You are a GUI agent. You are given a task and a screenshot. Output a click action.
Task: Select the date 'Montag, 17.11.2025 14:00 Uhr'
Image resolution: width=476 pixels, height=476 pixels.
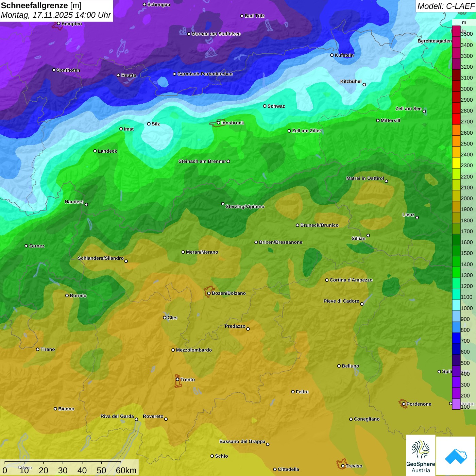(x=56, y=15)
